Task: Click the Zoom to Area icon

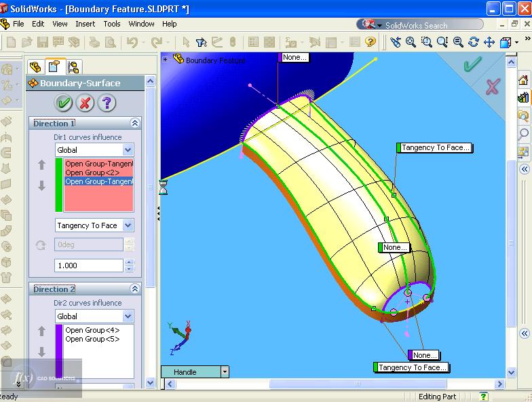Action: pos(426,42)
